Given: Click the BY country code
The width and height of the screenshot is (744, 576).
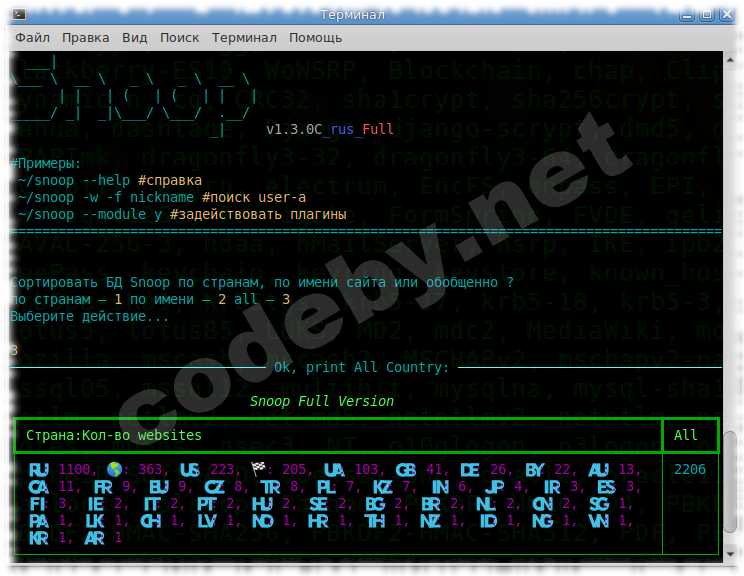Looking at the screenshot, I should pyautogui.click(x=535, y=470).
